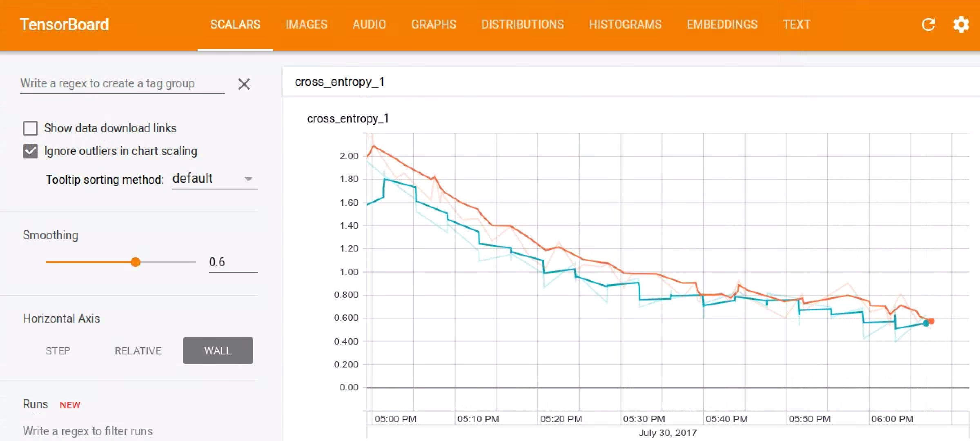Toggle the WALL horizontal axis option

[218, 350]
